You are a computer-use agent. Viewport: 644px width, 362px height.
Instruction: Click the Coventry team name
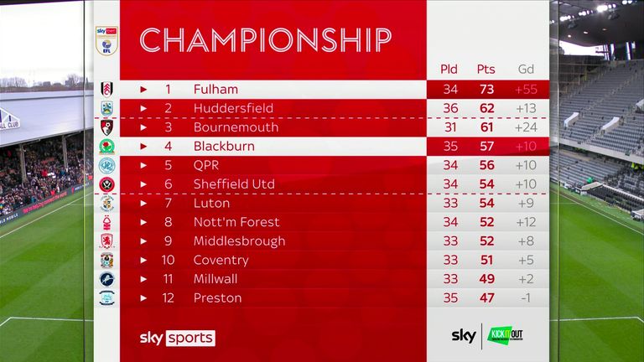pos(221,261)
